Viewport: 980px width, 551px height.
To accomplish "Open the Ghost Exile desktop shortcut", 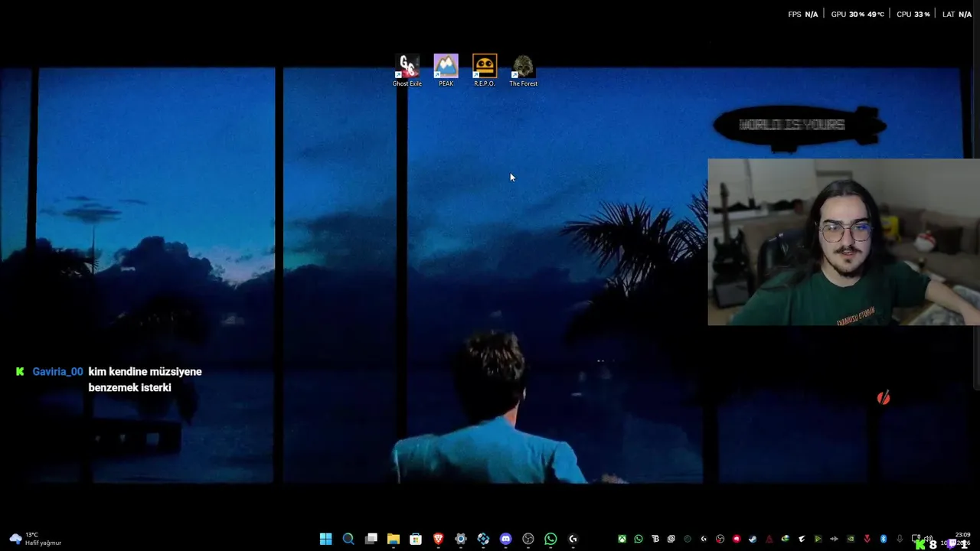I will click(x=407, y=70).
